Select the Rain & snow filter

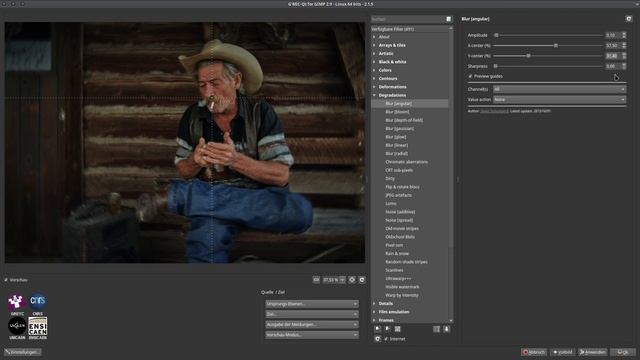(x=397, y=253)
